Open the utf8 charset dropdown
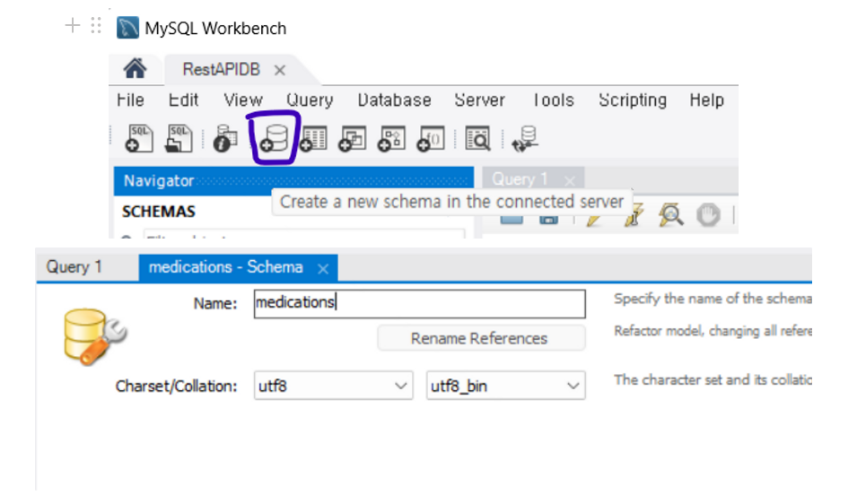 [x=333, y=386]
